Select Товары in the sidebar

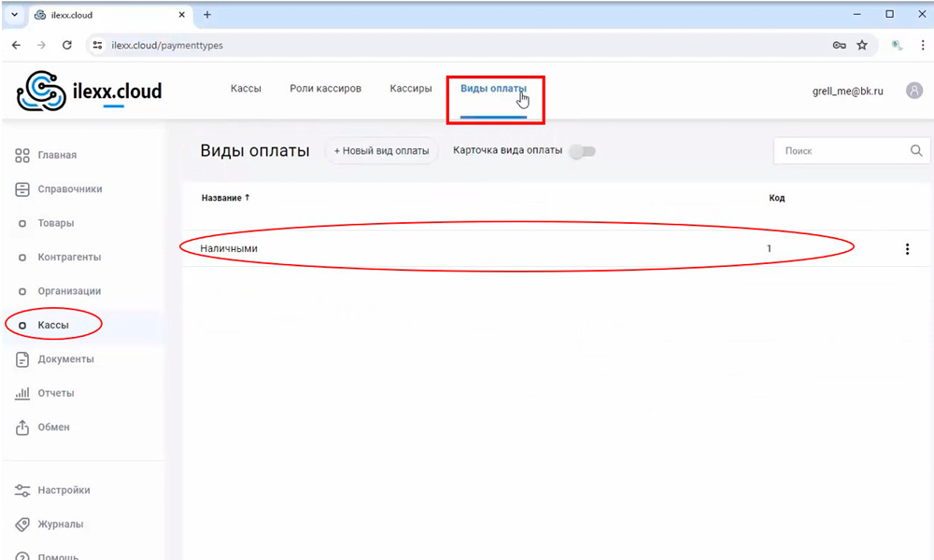(55, 223)
